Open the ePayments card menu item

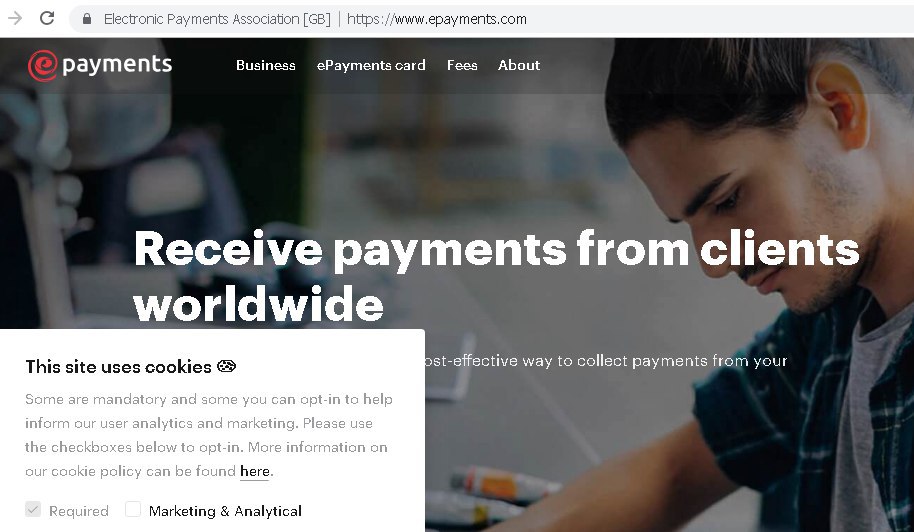(371, 65)
